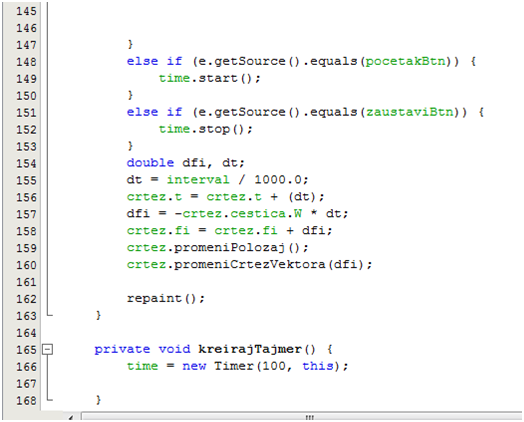
Task: Click line number 162 in the gutter
Action: click(26, 299)
